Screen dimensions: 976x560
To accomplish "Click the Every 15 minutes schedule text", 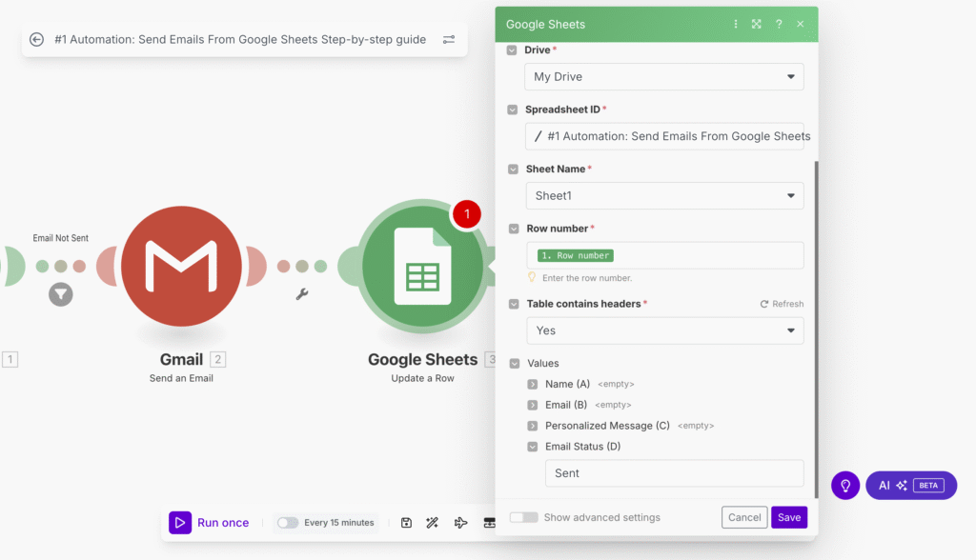I will (x=339, y=523).
